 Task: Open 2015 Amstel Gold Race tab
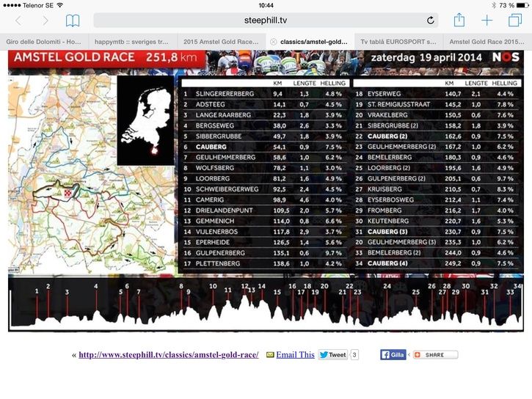pos(221,42)
